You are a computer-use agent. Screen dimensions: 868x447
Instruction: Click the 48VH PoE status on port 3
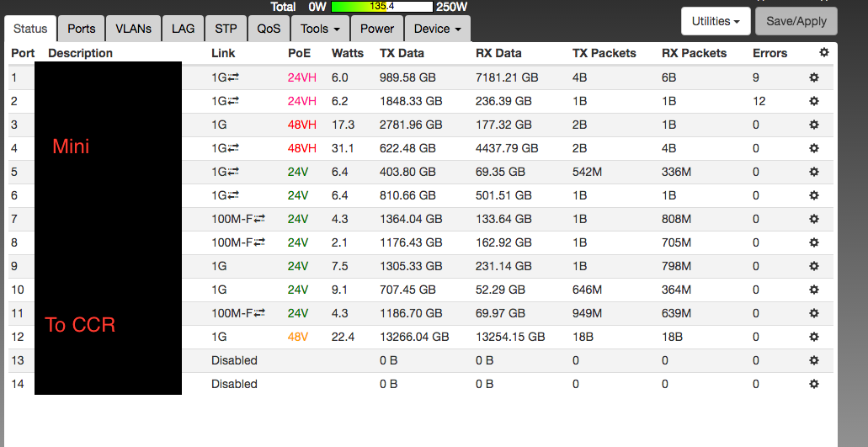(x=302, y=125)
